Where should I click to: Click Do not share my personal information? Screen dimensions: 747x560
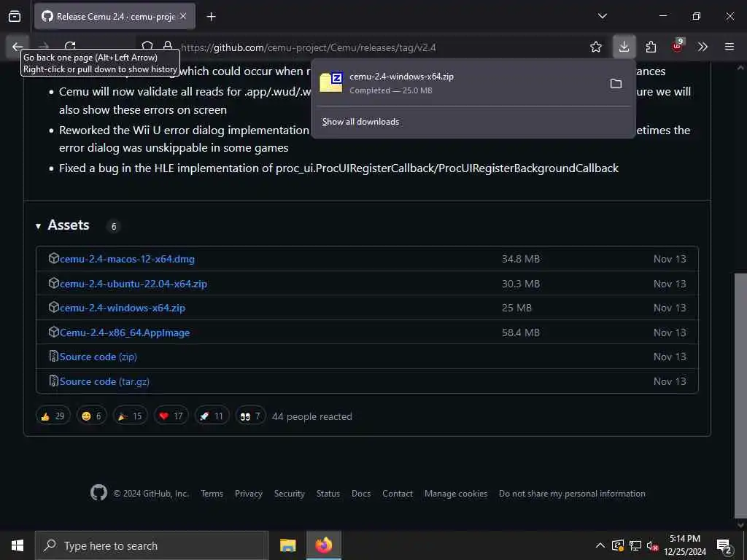(572, 494)
